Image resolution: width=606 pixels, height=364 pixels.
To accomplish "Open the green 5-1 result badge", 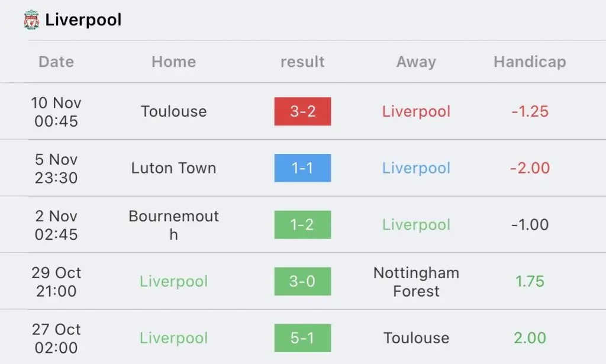I will click(x=302, y=338).
